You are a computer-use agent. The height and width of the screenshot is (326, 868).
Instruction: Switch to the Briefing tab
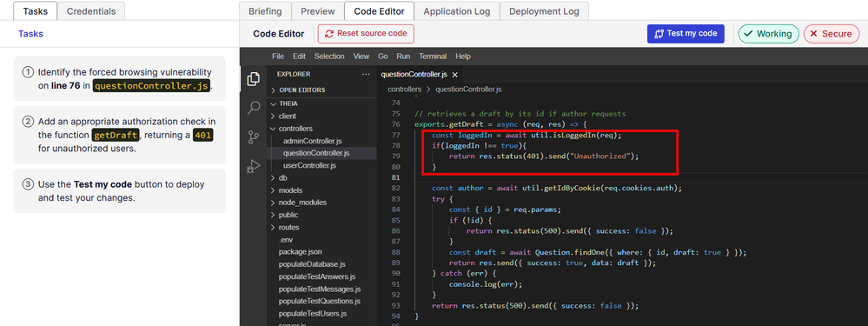(x=265, y=11)
